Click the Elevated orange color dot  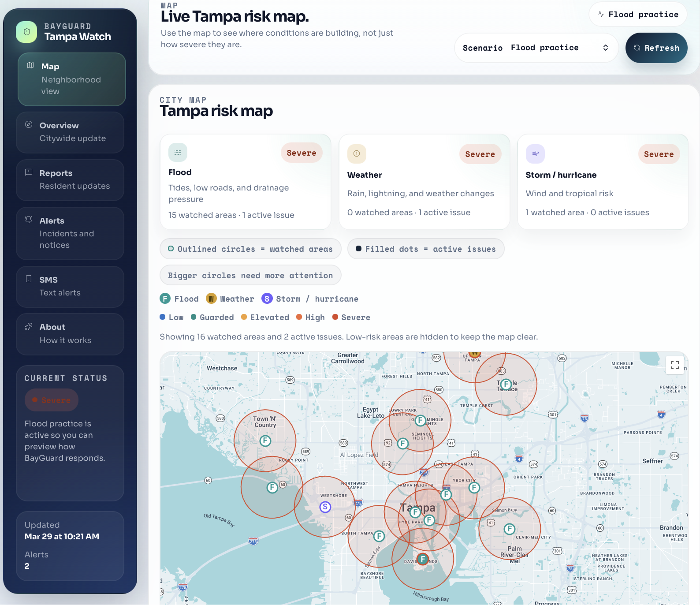tap(244, 317)
